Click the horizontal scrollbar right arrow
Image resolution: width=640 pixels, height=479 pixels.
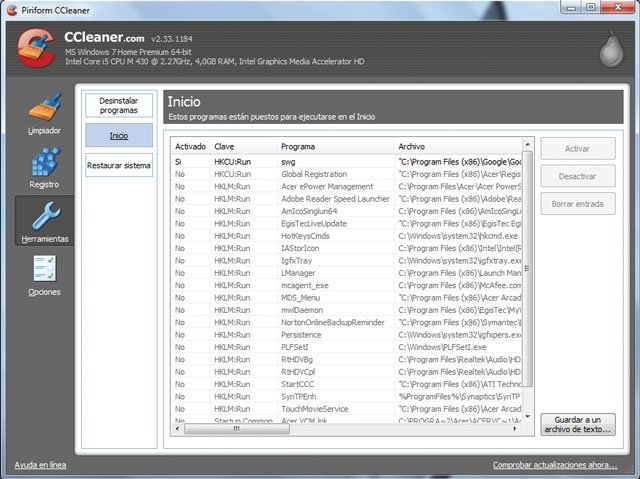(x=515, y=429)
